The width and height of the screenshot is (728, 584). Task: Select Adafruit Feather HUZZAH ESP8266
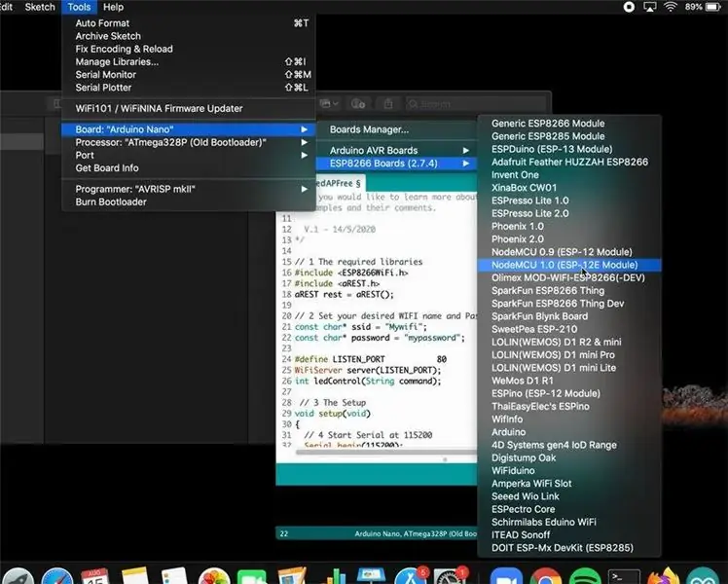569,162
